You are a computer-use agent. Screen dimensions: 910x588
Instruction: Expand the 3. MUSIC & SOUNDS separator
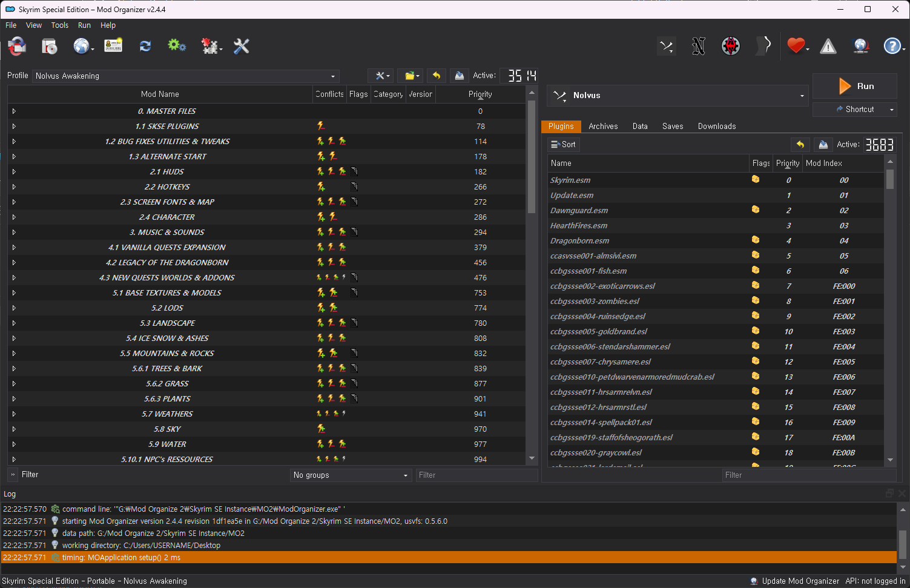(x=14, y=233)
